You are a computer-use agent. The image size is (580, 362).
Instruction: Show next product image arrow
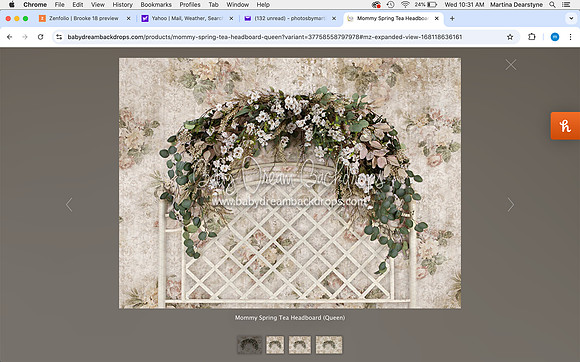click(x=511, y=204)
